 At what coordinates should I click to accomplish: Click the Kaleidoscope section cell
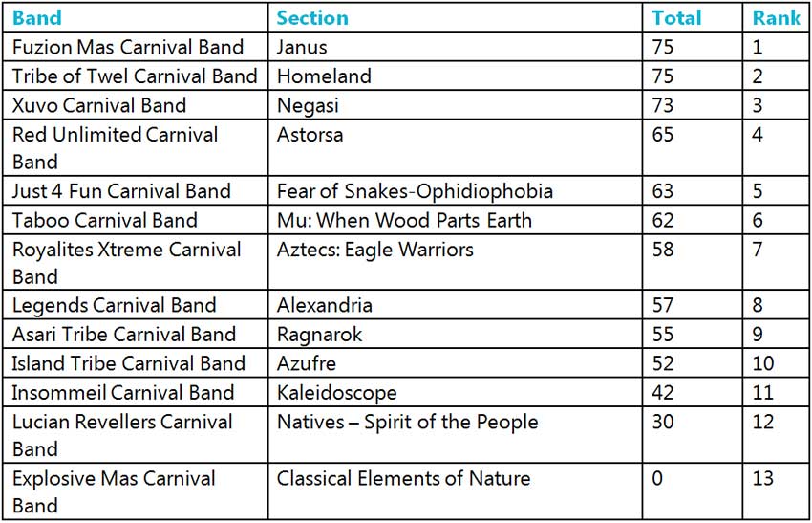[336, 392]
